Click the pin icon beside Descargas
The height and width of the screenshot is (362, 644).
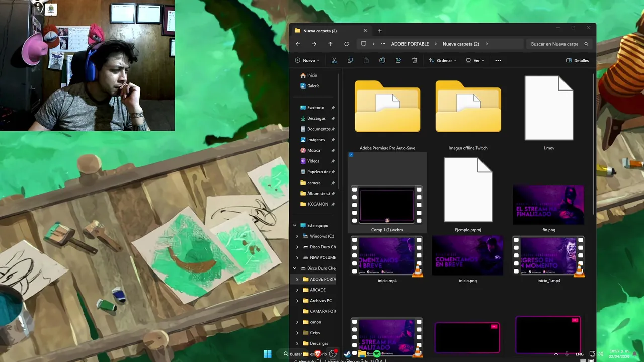pyautogui.click(x=333, y=118)
